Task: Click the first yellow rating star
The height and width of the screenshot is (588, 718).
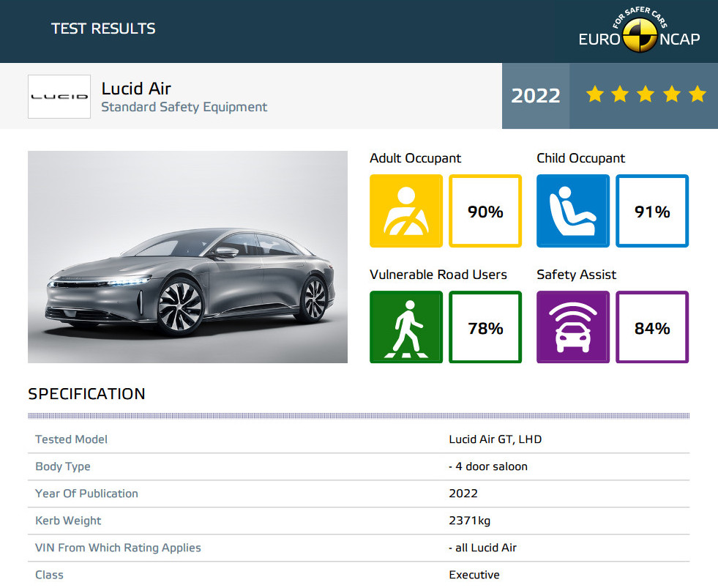Action: (595, 94)
